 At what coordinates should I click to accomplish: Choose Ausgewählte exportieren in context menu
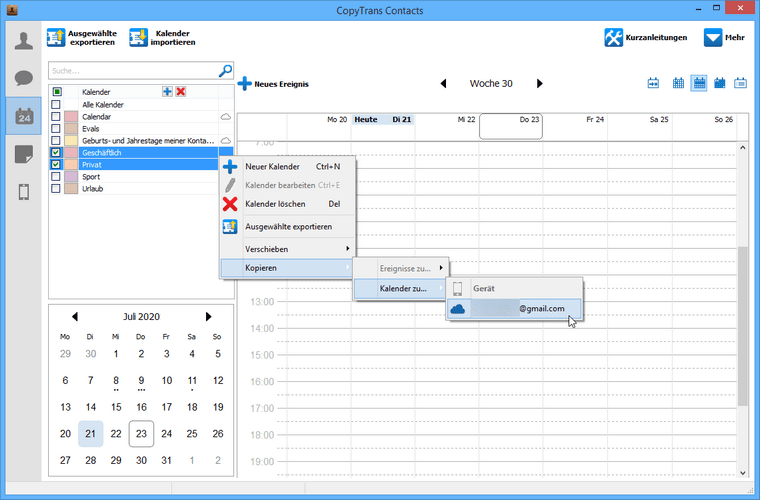tap(288, 227)
